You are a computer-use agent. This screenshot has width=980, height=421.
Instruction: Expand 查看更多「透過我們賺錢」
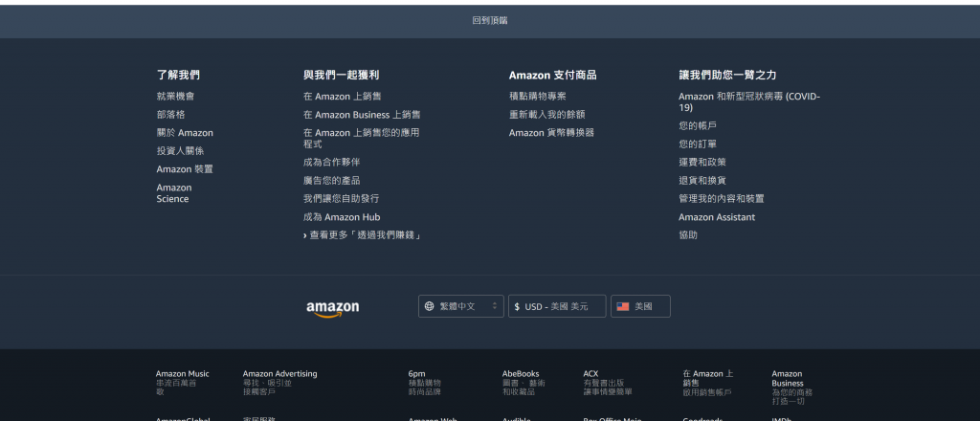tap(363, 235)
